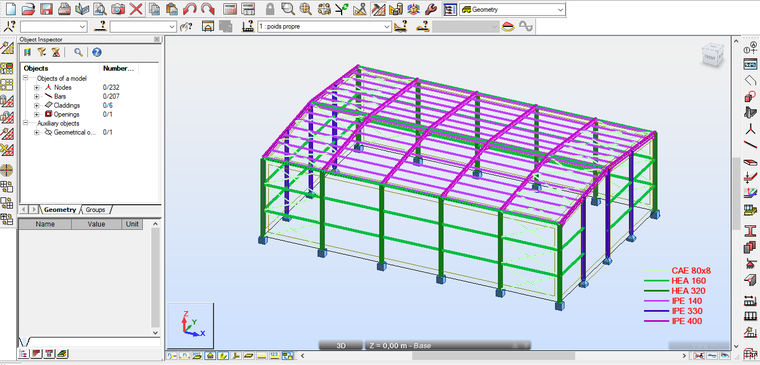The image size is (760, 365).
Task: Expand the Bars tree item
Action: pyautogui.click(x=37, y=96)
